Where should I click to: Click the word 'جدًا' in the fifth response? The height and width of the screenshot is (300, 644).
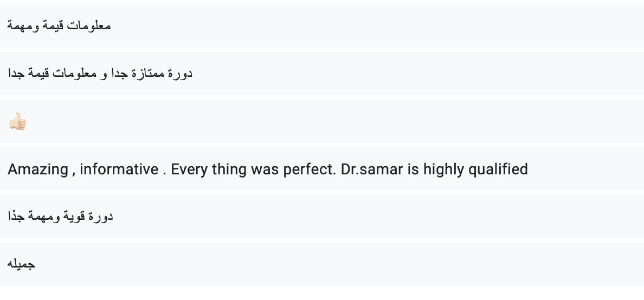[16, 217]
